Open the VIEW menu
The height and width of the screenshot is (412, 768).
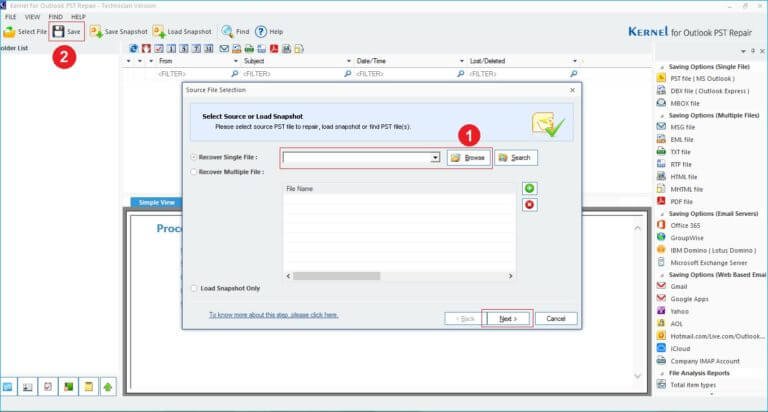tap(32, 17)
